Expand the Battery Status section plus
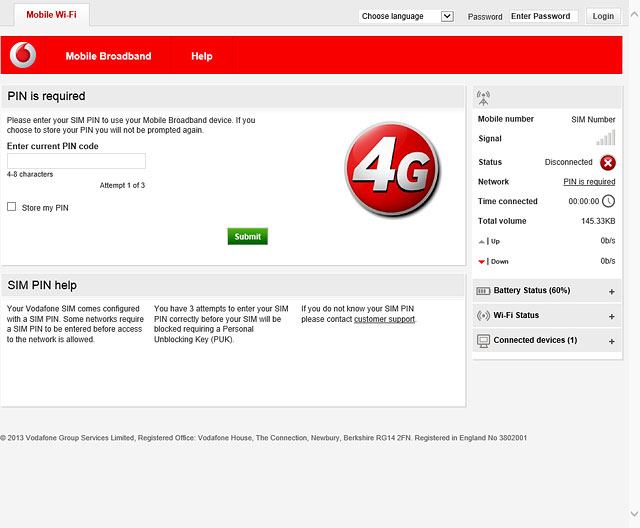The height and width of the screenshot is (528, 640). pos(611,292)
